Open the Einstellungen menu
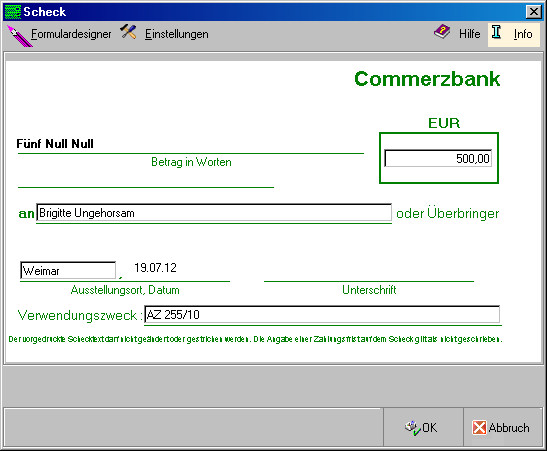Viewport: 547px width, 451px height. pyautogui.click(x=177, y=34)
